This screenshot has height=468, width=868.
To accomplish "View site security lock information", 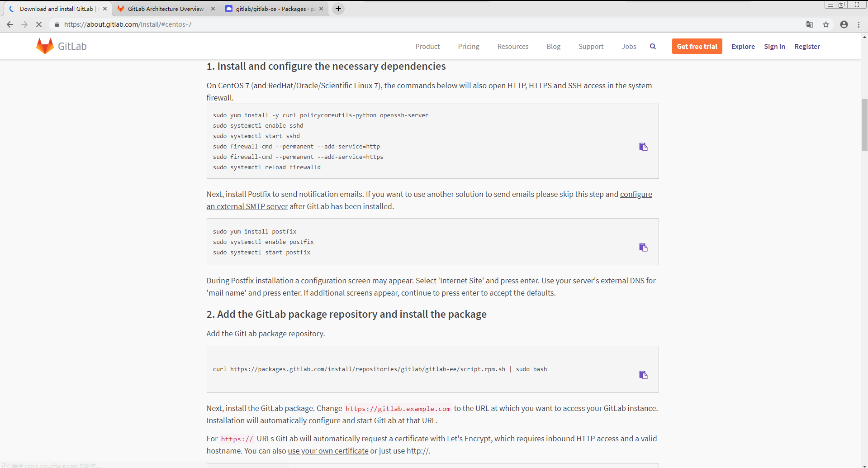I will pyautogui.click(x=57, y=24).
